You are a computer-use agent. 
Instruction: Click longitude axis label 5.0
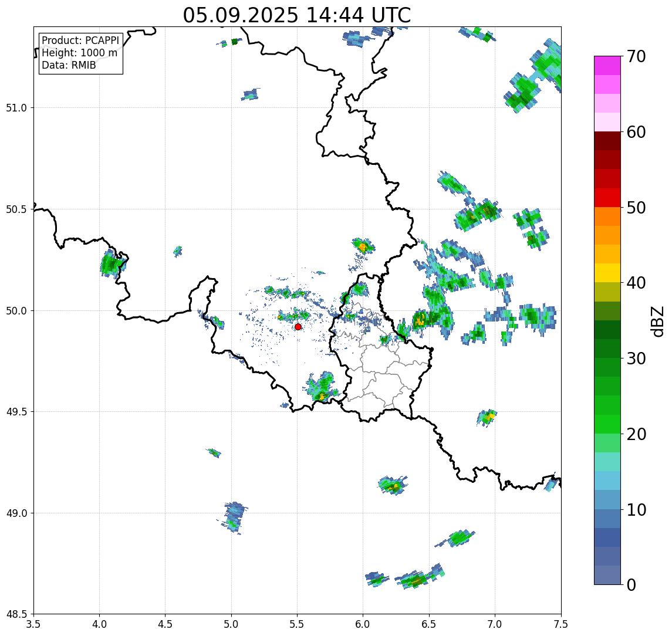231,624
